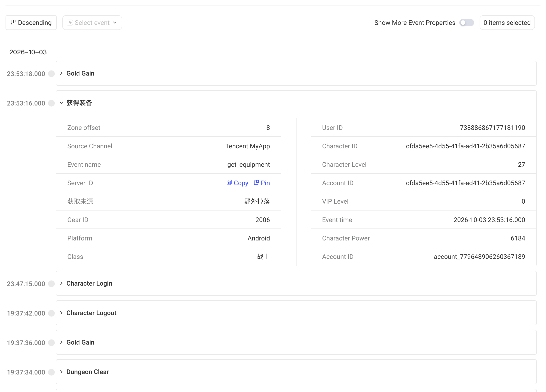Image resolution: width=546 pixels, height=392 pixels.
Task: Click the account_779648906260367189 value
Action: pos(479,257)
